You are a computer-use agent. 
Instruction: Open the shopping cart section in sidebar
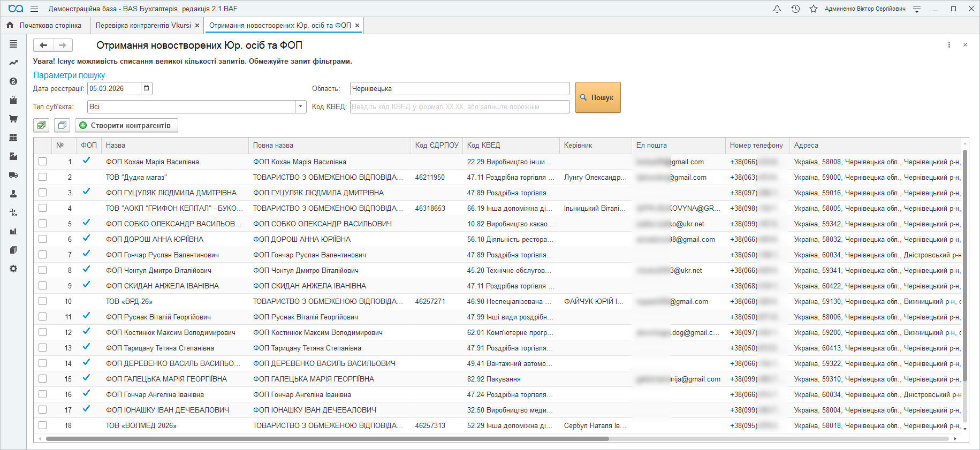pos(13,119)
